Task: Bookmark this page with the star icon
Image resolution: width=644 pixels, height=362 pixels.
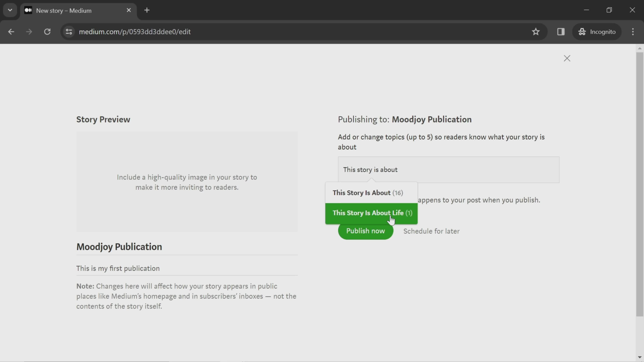Action: 535,32
